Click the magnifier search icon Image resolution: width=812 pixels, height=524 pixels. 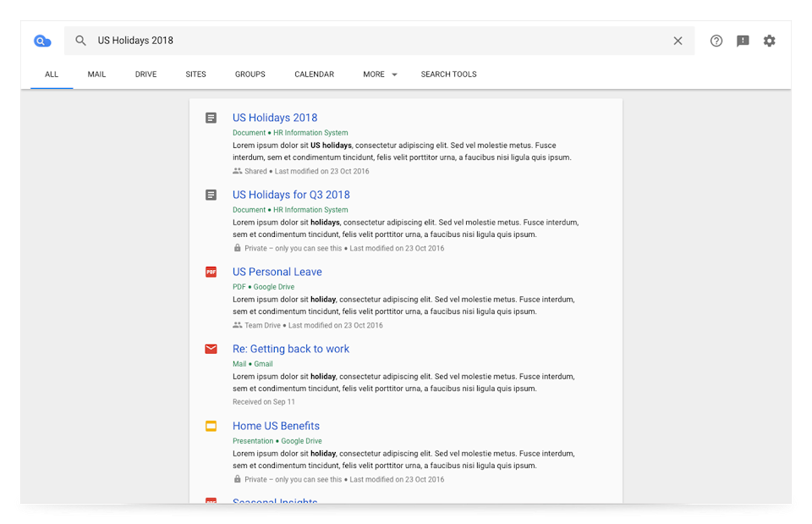[x=81, y=41]
